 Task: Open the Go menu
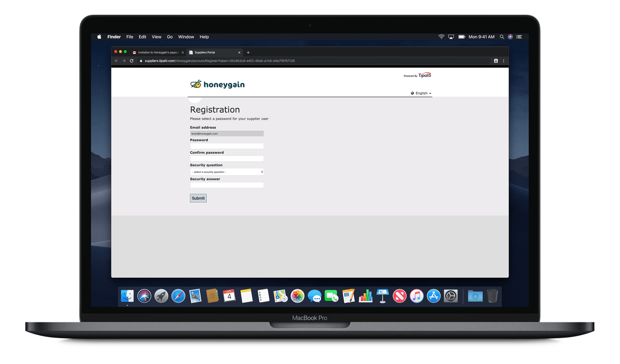point(170,37)
